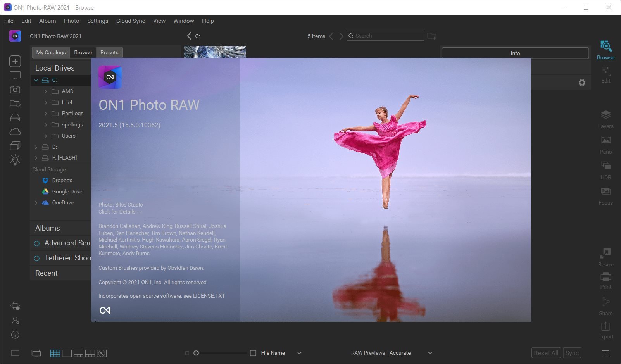Launch the Focus stacking tool
Image resolution: width=621 pixels, height=364 pixels.
[x=606, y=196]
